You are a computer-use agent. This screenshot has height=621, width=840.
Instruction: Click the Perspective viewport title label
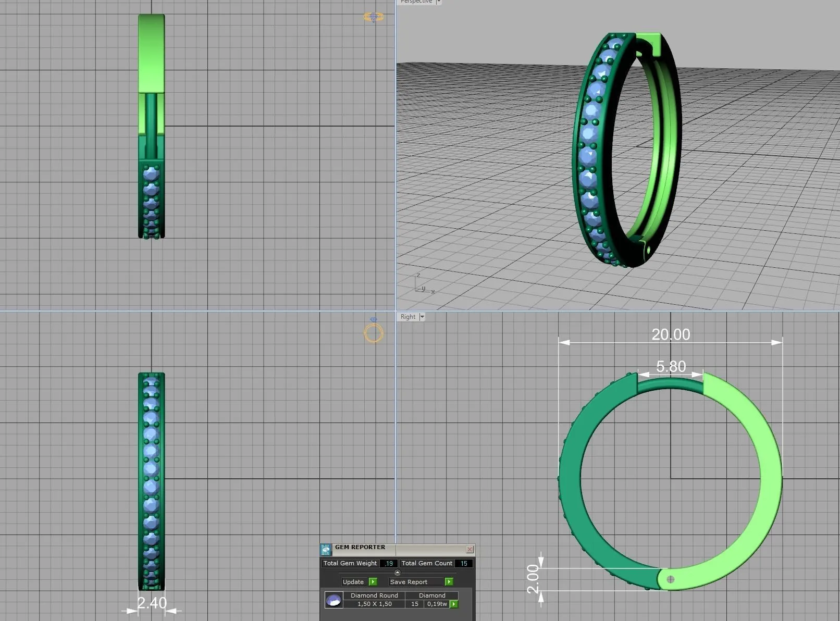[416, 2]
